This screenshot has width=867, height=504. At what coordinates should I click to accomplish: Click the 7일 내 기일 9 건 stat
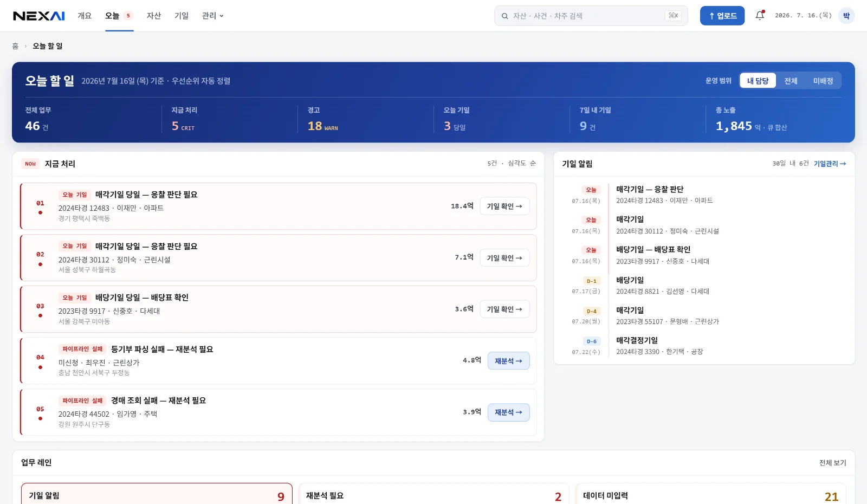tap(637, 119)
